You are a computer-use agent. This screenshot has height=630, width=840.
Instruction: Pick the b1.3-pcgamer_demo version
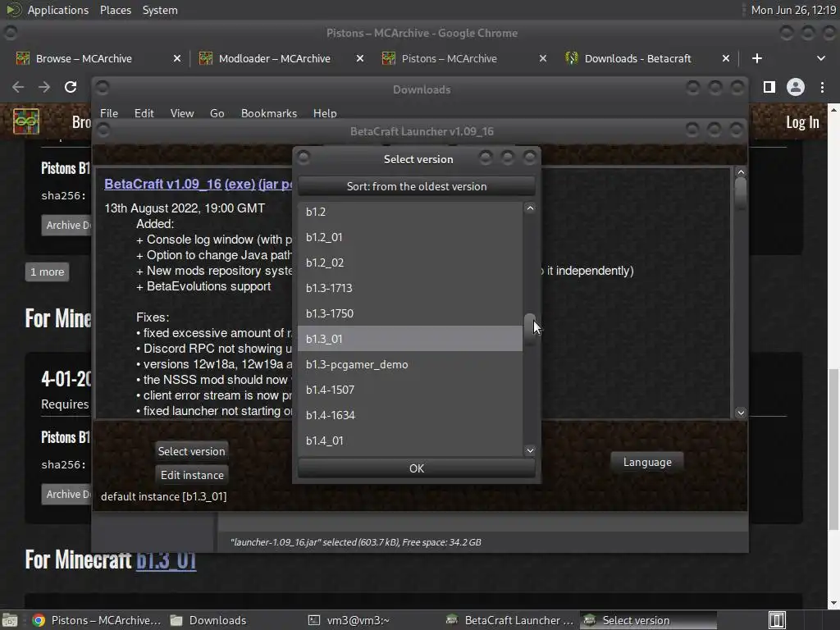point(410,364)
